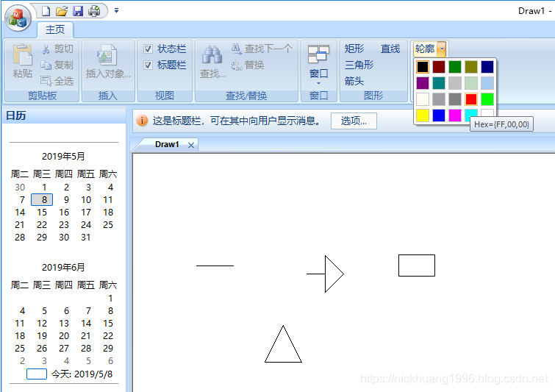Pick the bright red color swatch

coord(471,99)
